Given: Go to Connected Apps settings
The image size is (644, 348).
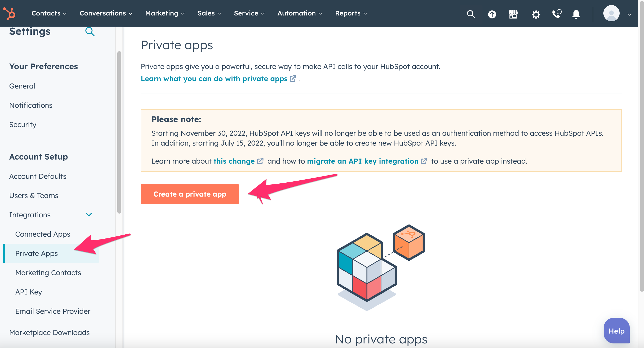Looking at the screenshot, I should tap(43, 234).
